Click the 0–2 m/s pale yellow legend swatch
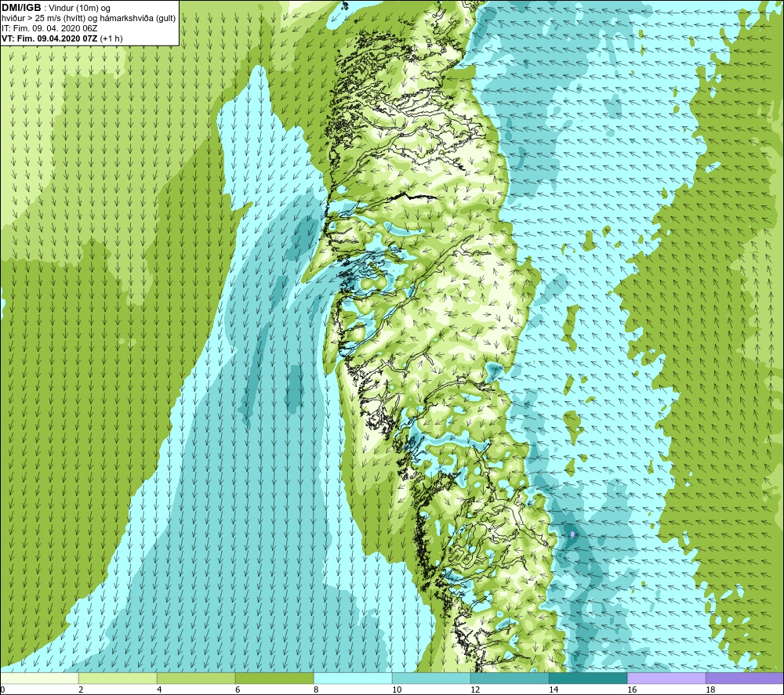The width and height of the screenshot is (784, 695). [x=39, y=678]
